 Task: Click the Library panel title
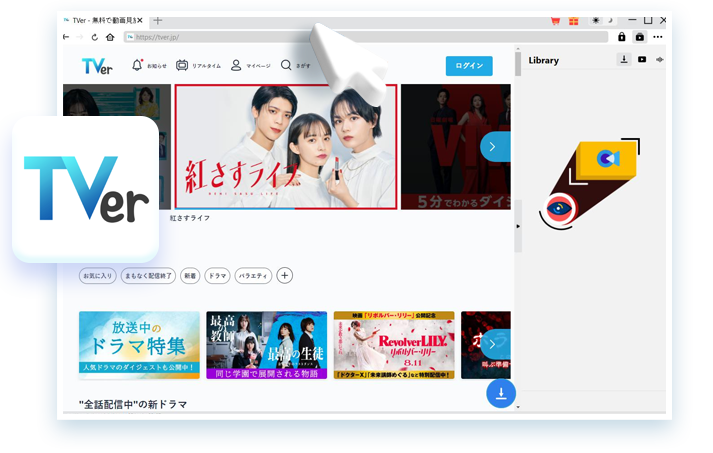(x=543, y=60)
